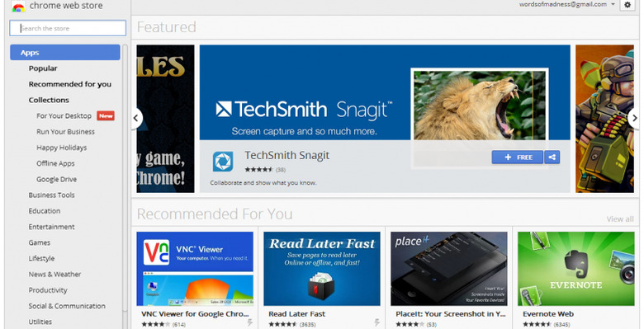Open For Your Desktop collection
The image size is (644, 329).
64,115
